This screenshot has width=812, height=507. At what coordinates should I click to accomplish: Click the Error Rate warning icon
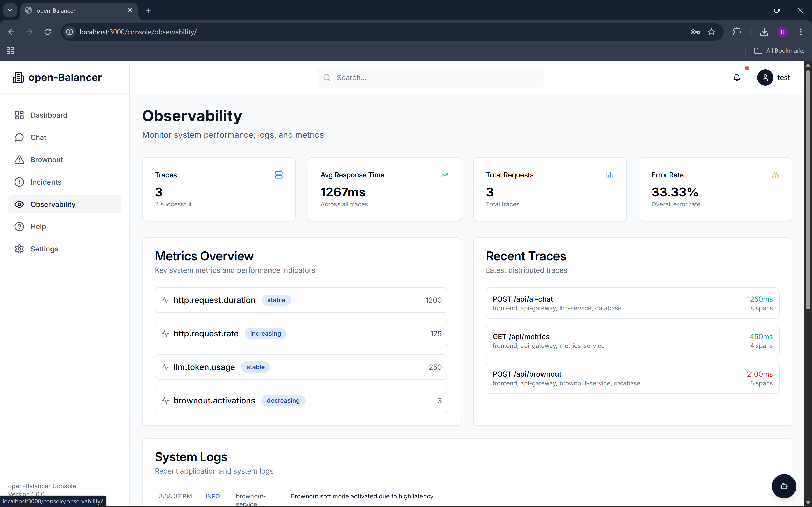(x=775, y=175)
